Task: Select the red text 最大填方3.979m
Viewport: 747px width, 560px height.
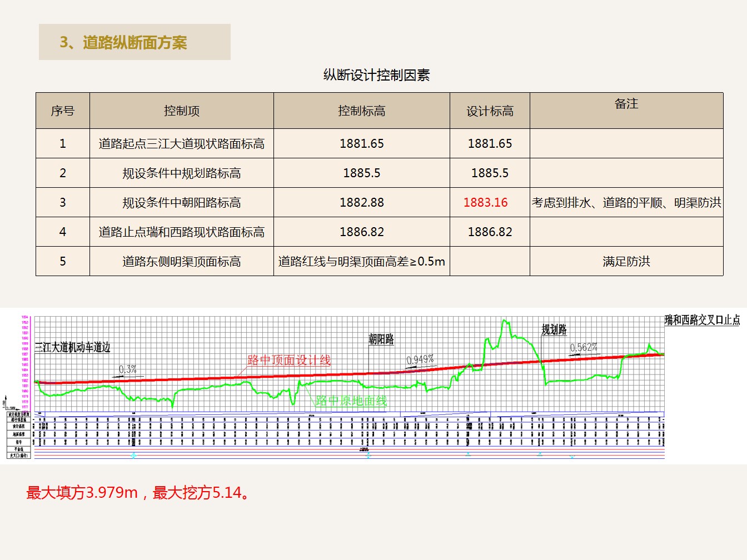Action: (82, 493)
